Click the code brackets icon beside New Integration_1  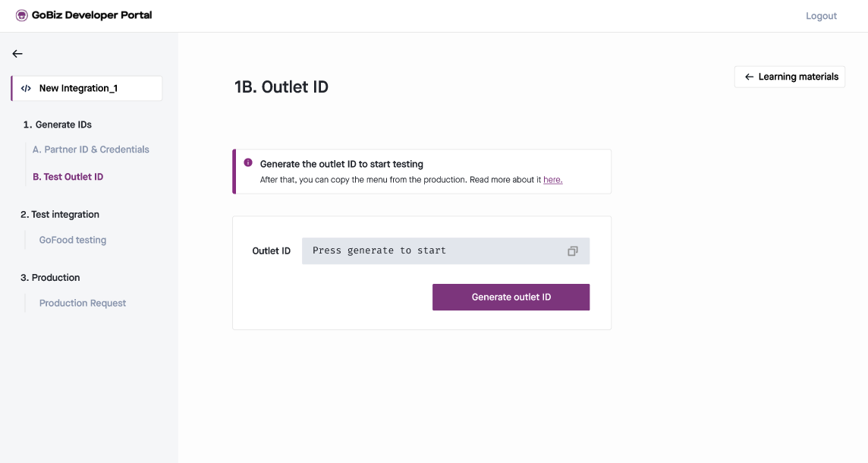click(26, 88)
